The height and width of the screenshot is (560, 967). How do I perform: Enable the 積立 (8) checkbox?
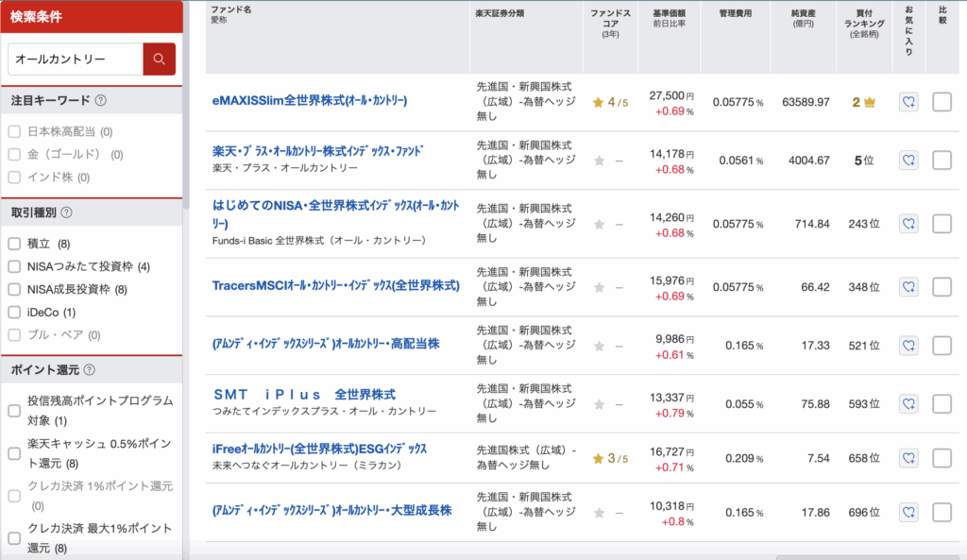click(14, 244)
